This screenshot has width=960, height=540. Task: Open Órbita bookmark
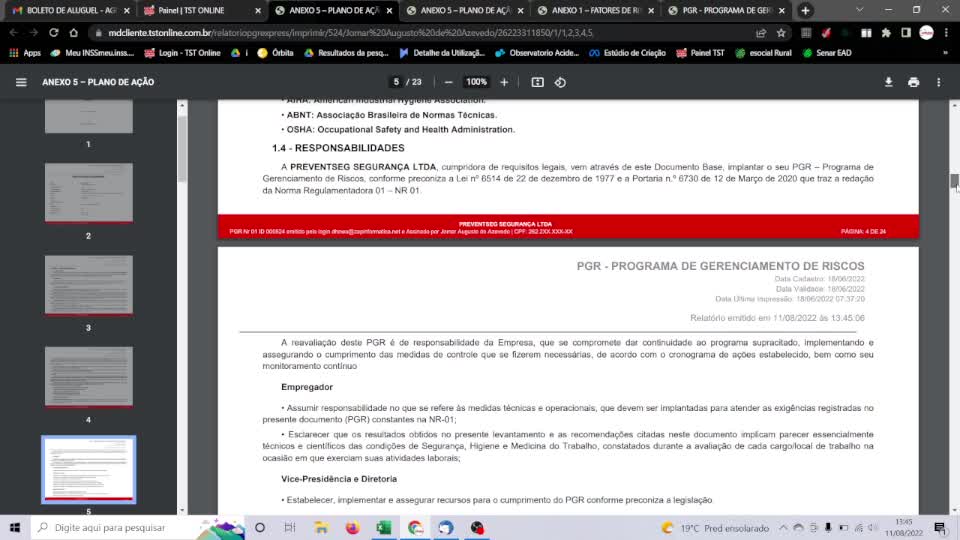276,53
